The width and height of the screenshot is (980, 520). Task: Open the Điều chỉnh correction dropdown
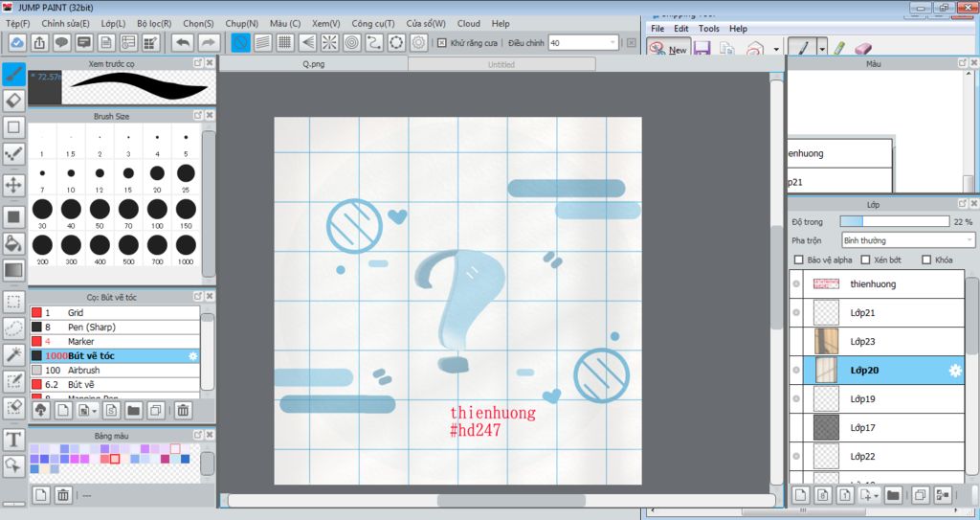[583, 43]
